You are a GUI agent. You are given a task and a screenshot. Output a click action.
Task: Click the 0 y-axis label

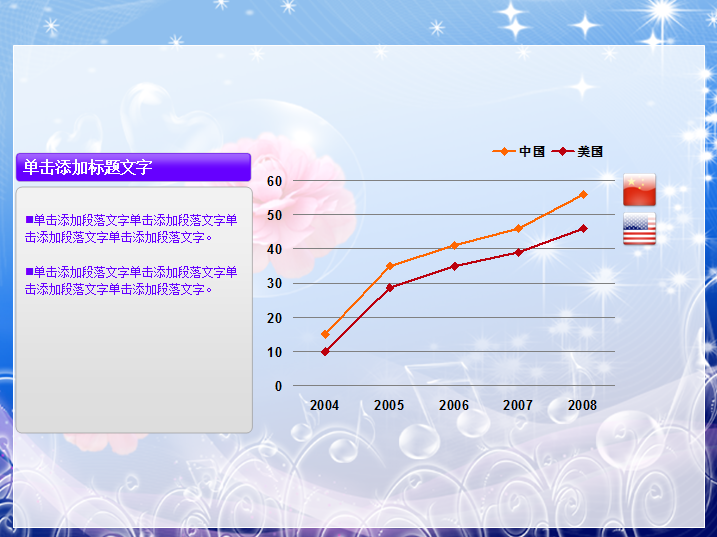278,386
